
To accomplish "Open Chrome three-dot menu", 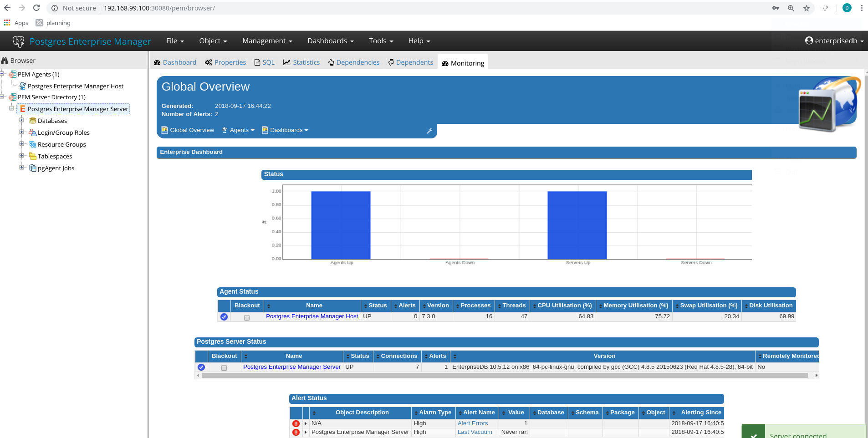I will 862,8.
